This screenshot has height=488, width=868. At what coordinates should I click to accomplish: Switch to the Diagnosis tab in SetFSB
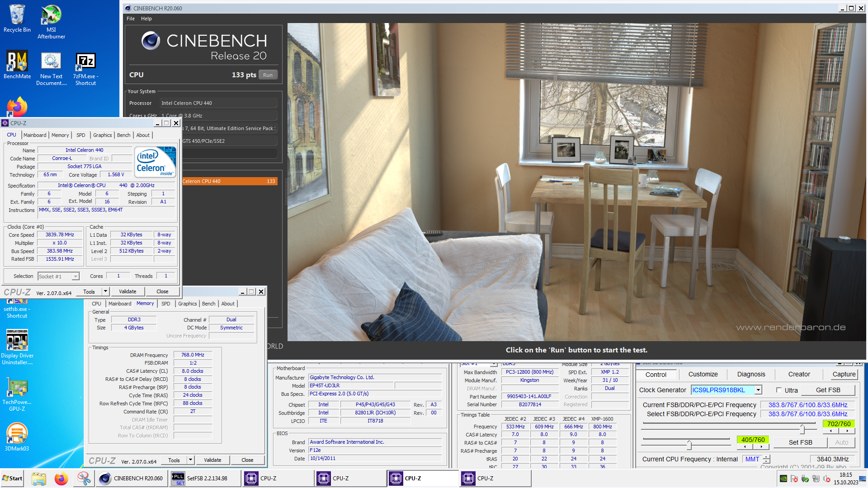751,374
